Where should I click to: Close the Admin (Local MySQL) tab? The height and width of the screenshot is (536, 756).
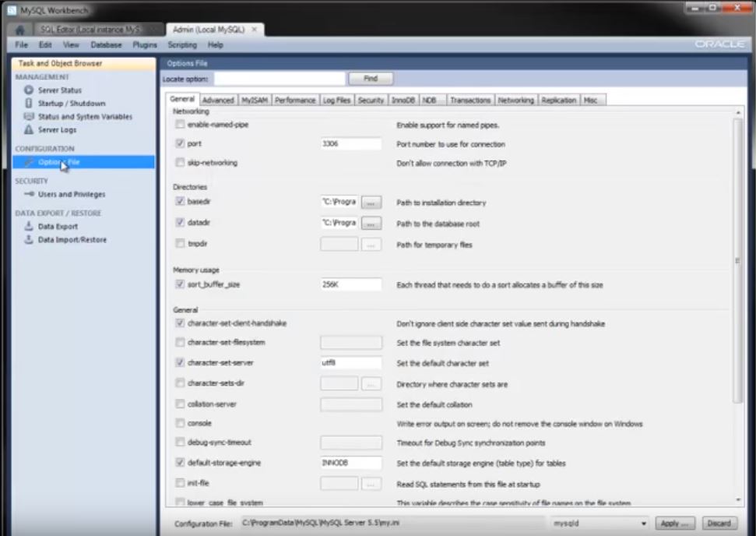[x=255, y=30]
